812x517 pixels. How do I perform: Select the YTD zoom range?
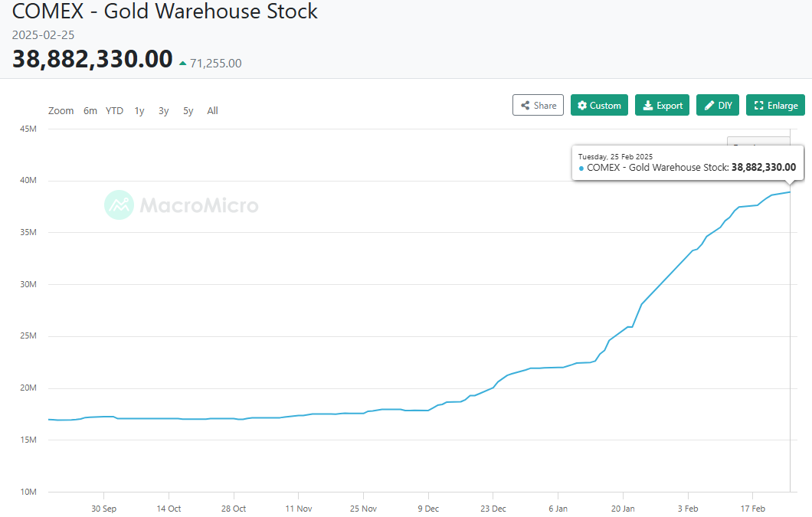pos(114,111)
